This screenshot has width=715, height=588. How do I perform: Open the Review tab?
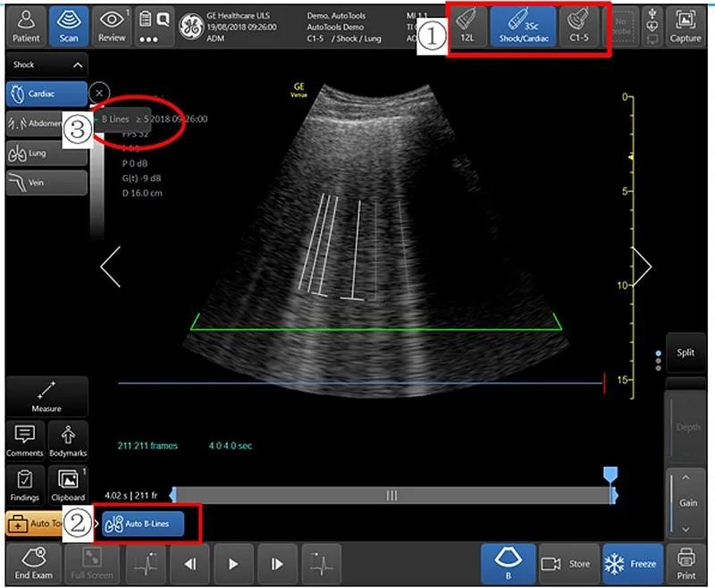(111, 27)
